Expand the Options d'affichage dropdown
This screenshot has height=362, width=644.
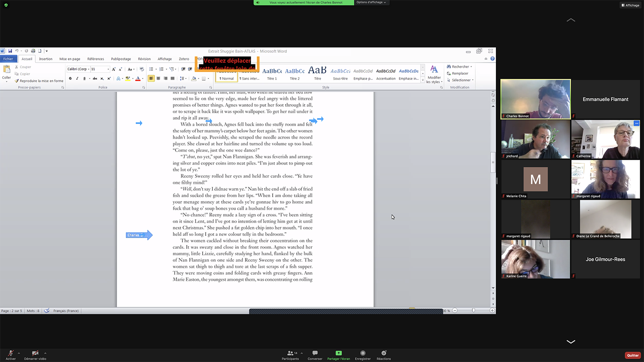coord(371,3)
